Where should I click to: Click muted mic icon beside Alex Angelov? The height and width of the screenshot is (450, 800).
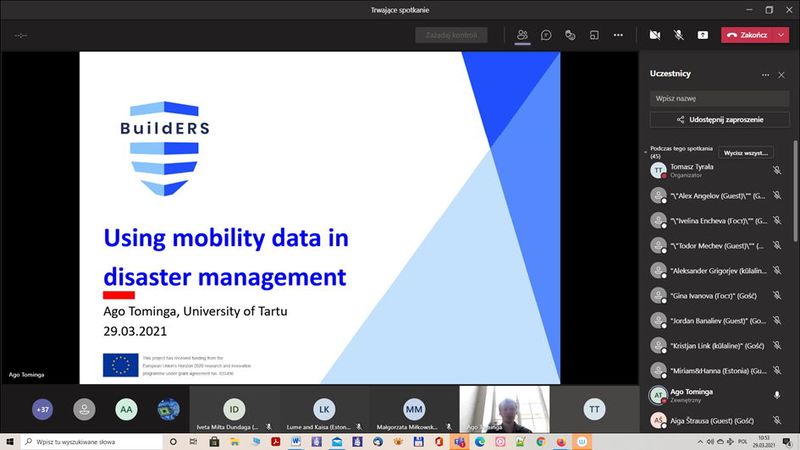pos(777,195)
